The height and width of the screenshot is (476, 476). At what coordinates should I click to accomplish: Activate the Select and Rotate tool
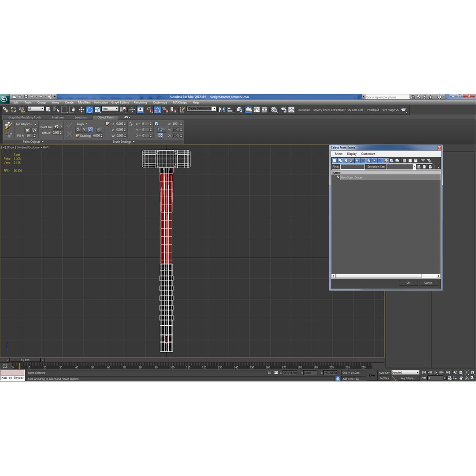[89, 110]
